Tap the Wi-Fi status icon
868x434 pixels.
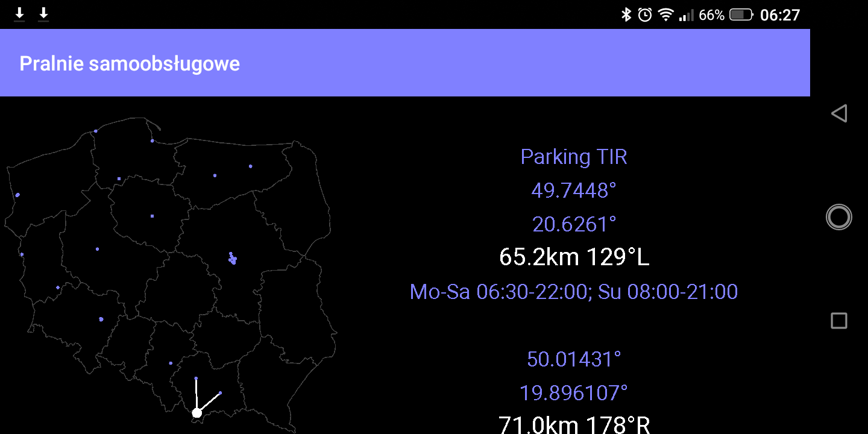point(665,14)
